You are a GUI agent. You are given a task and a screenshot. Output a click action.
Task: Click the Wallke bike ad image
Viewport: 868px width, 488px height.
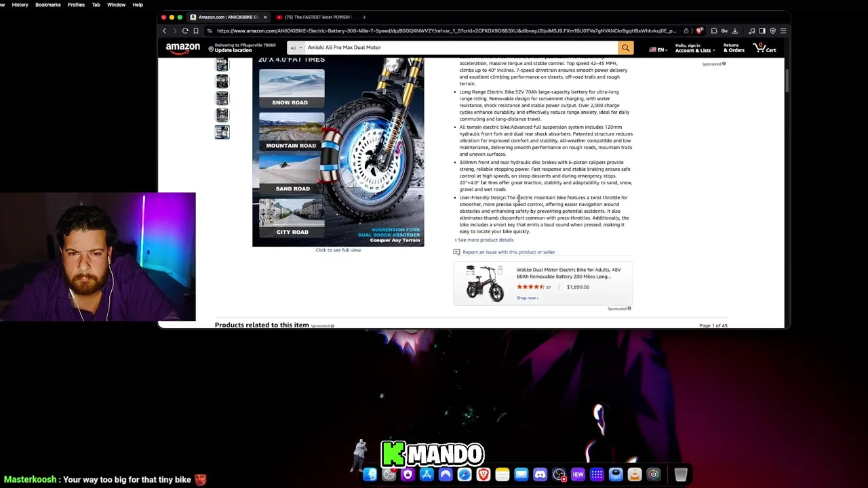point(484,283)
